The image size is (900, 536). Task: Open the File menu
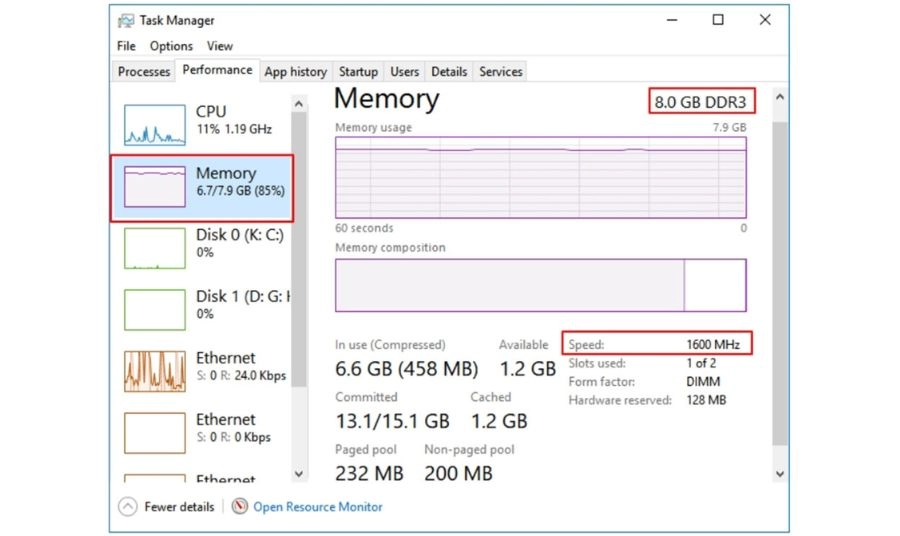pos(126,46)
